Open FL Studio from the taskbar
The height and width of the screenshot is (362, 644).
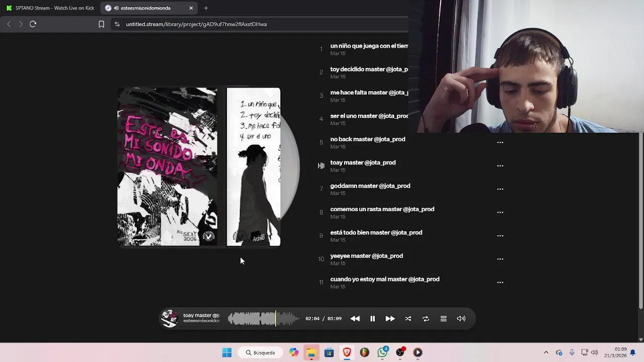[364, 352]
